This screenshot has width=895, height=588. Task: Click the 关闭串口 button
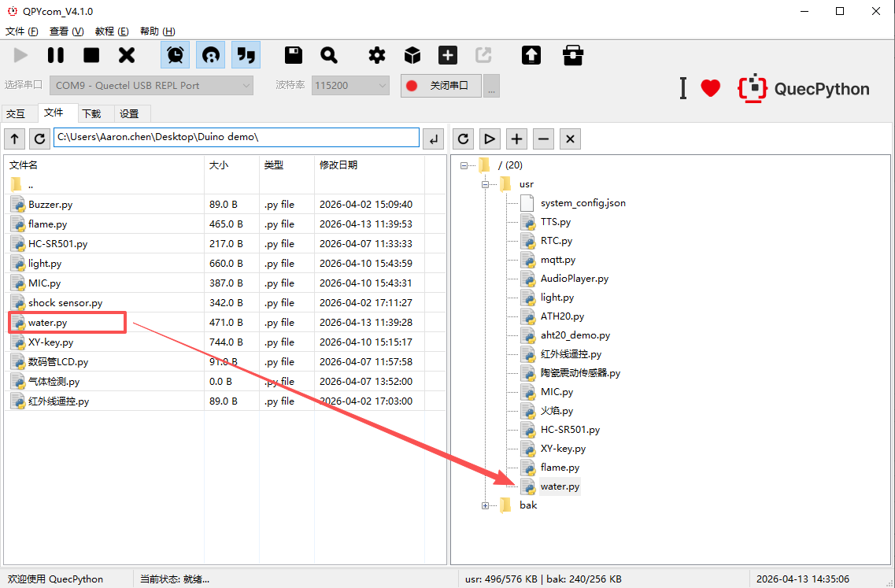click(x=441, y=85)
